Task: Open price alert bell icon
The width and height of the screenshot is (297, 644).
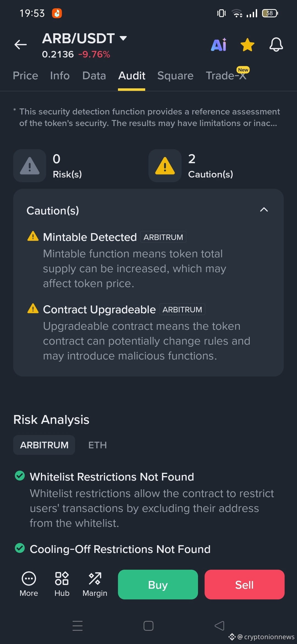Action: [x=276, y=44]
